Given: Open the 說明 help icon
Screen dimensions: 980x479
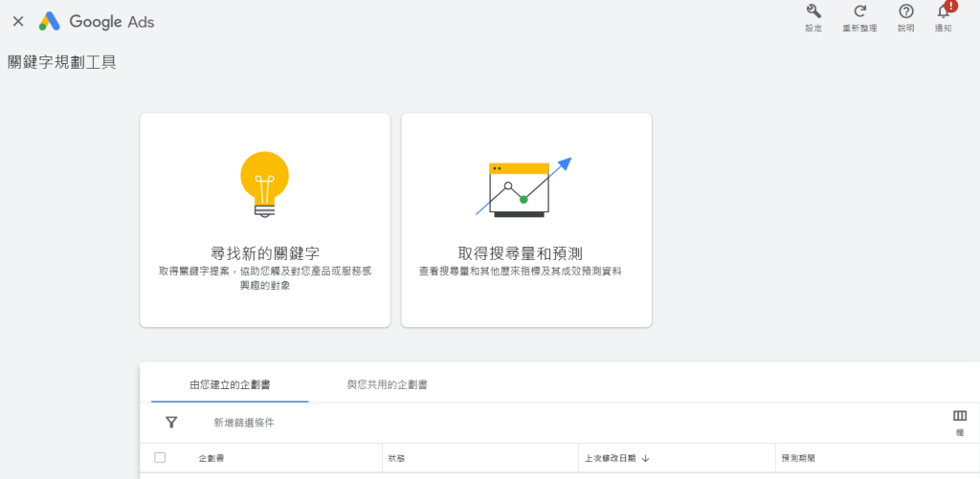Looking at the screenshot, I should 905,11.
